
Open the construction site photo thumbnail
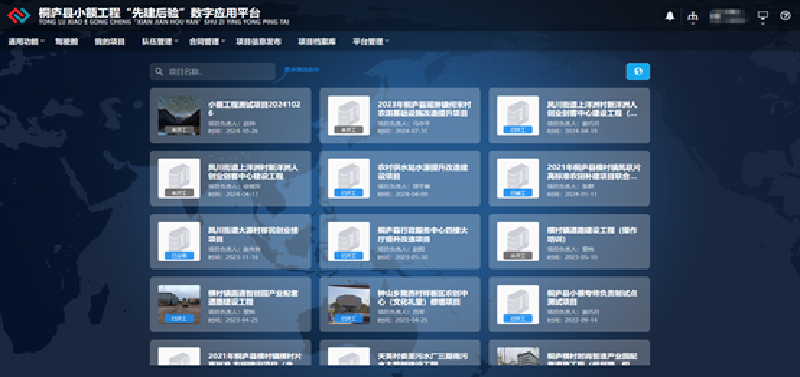tap(179, 305)
